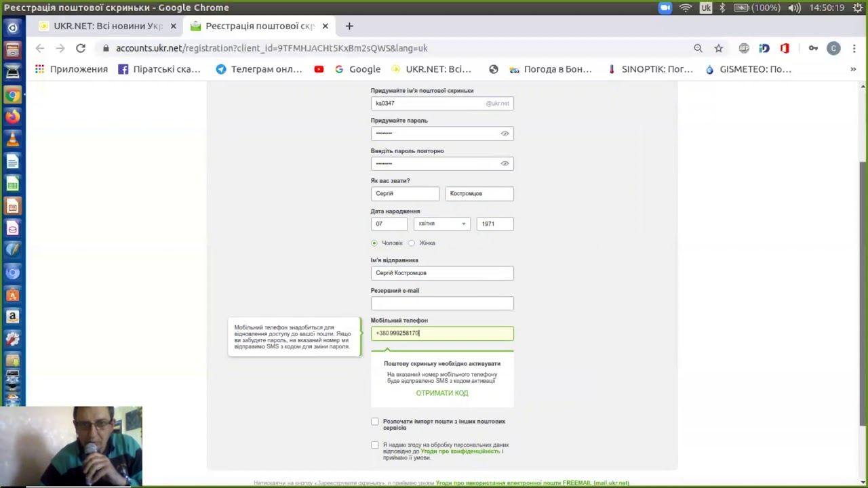
Task: Show password in the Придумайте пароль field
Action: [505, 134]
